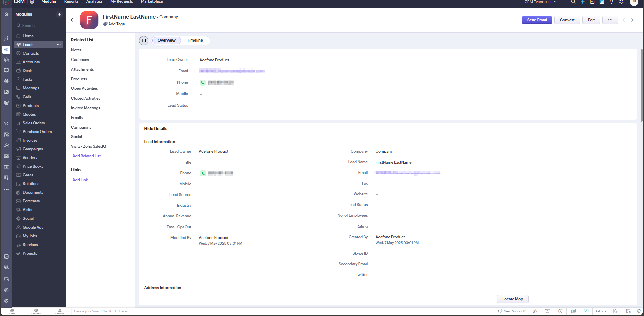Select the Overview tab

pos(166,40)
